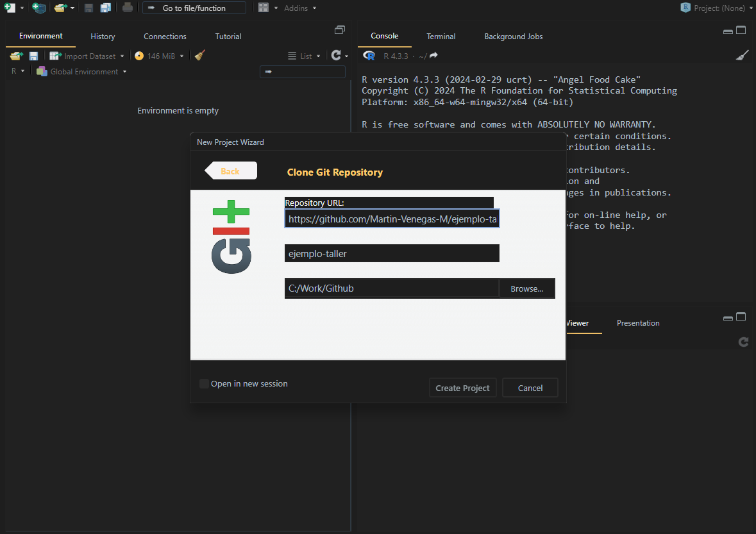This screenshot has height=534, width=756.
Task: Click the Git logo in the wizard
Action: [x=231, y=237]
